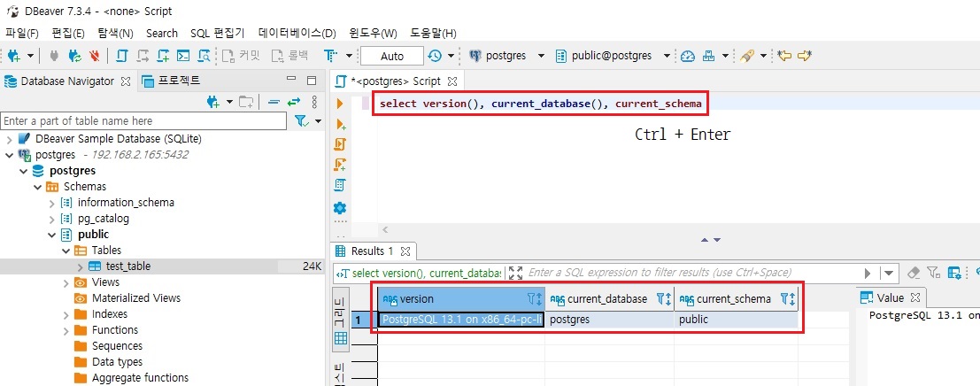Viewport: 980px width, 386px height.
Task: Expand the test_table node
Action: click(80, 266)
